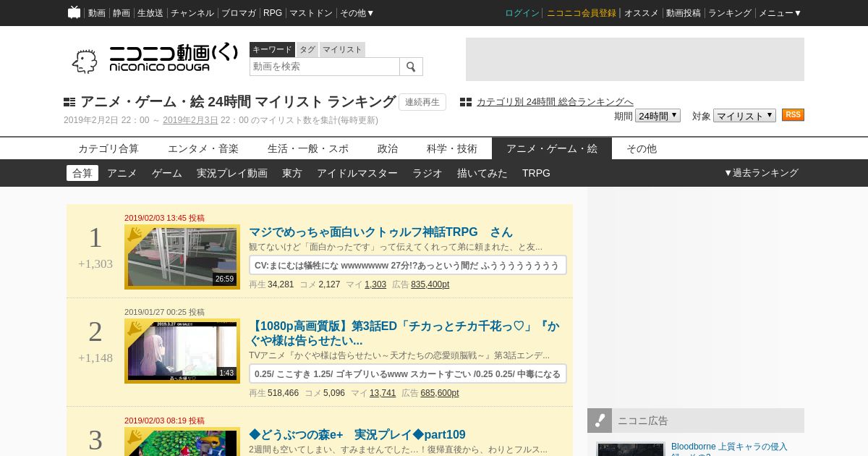868x456 pixels.
Task: Select 東方 subcategory
Action: pyautogui.click(x=292, y=173)
